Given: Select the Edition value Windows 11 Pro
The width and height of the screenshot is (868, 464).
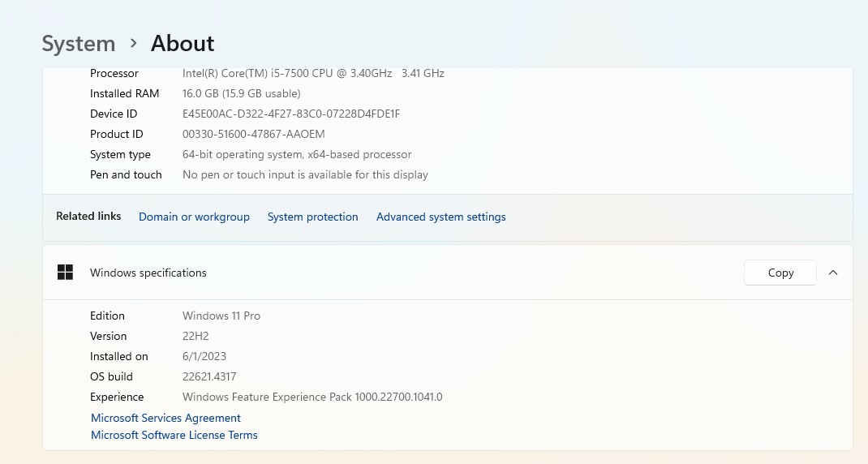Looking at the screenshot, I should click(221, 316).
